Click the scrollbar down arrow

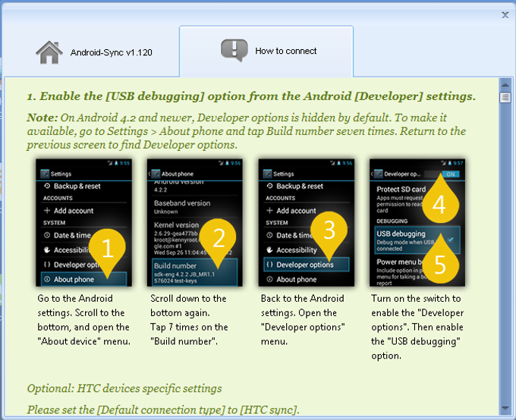click(505, 408)
